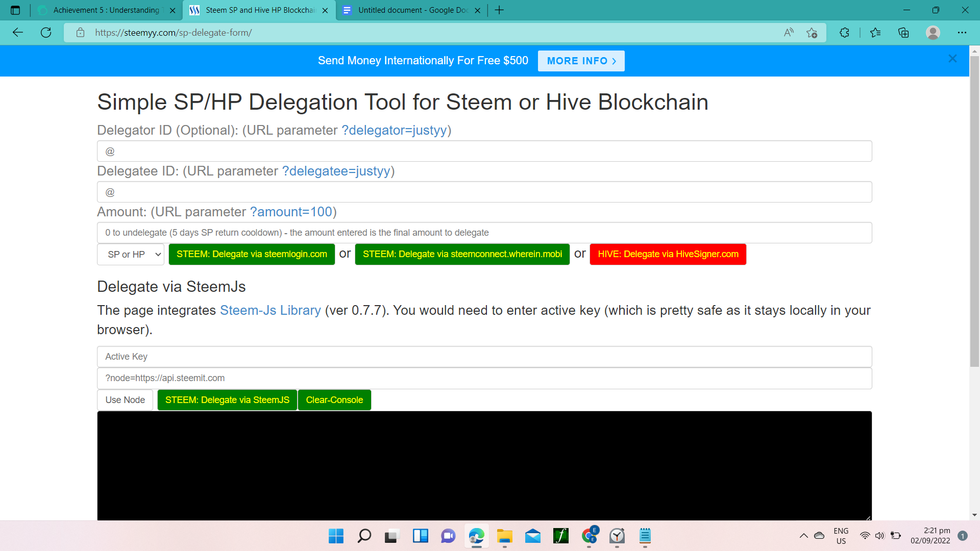Focus the node URL input field
The height and width of the screenshot is (551, 980).
pos(484,378)
